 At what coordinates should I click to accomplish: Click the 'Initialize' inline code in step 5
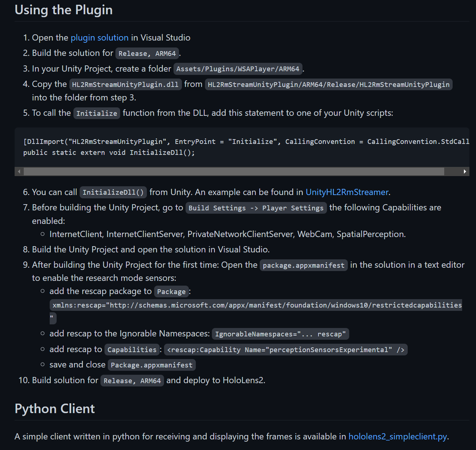point(96,113)
